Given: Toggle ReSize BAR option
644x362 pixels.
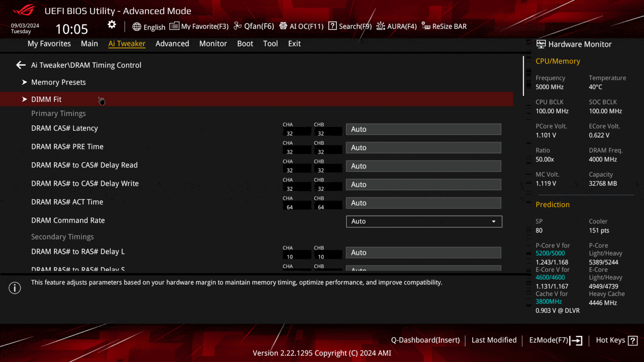Looking at the screenshot, I should [x=450, y=27].
